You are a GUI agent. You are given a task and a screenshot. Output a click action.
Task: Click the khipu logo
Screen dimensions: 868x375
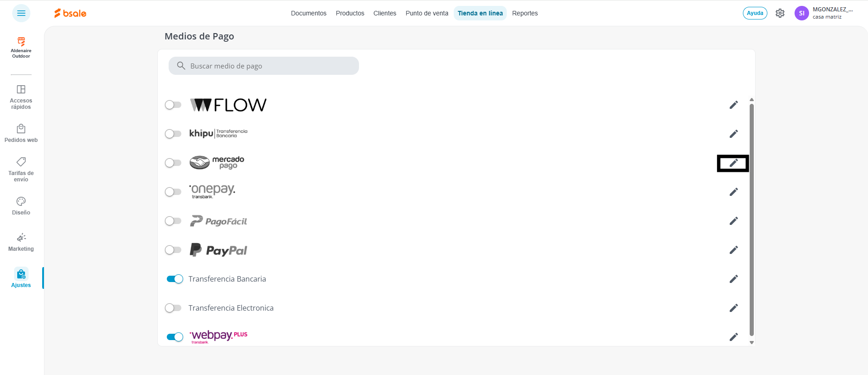[218, 133]
